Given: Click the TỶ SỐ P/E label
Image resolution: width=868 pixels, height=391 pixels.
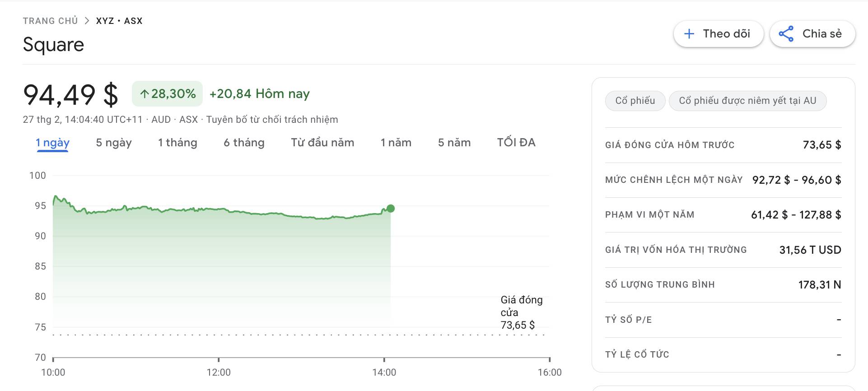Looking at the screenshot, I should (629, 320).
